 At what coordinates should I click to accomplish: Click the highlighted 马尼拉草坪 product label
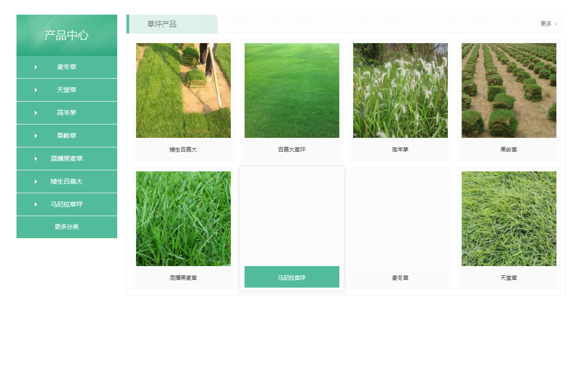click(x=292, y=277)
